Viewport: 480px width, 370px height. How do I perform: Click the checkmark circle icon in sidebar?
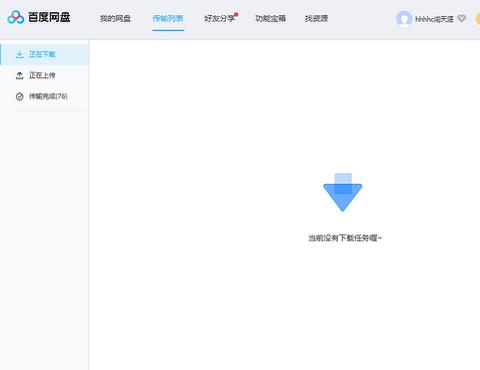pos(20,97)
